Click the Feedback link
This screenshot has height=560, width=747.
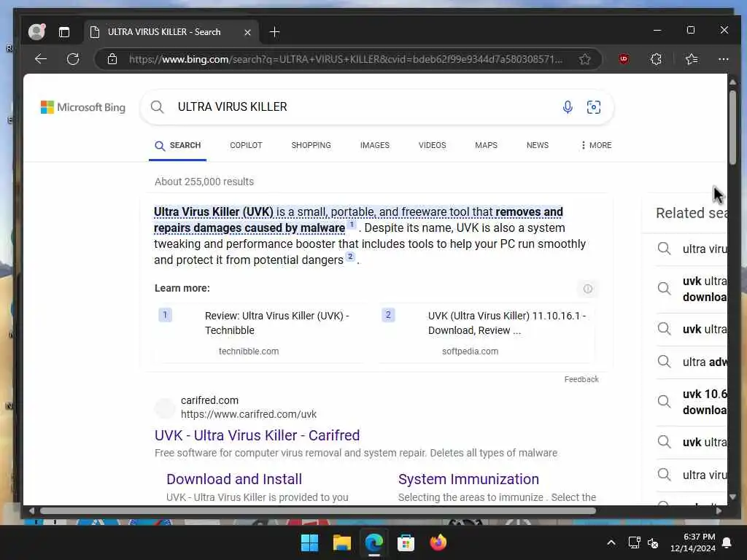pos(581,379)
